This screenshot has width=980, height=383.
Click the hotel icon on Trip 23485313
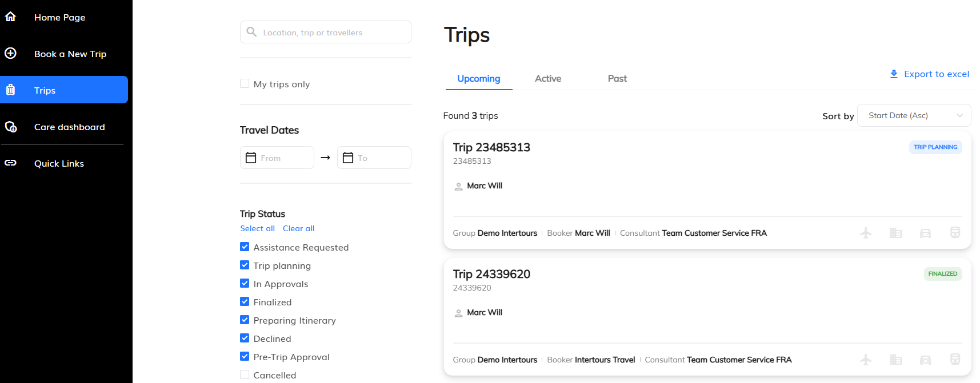coord(895,233)
